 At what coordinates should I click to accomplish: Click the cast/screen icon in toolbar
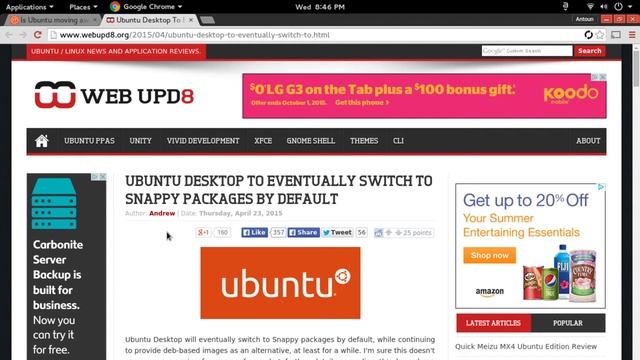616,35
